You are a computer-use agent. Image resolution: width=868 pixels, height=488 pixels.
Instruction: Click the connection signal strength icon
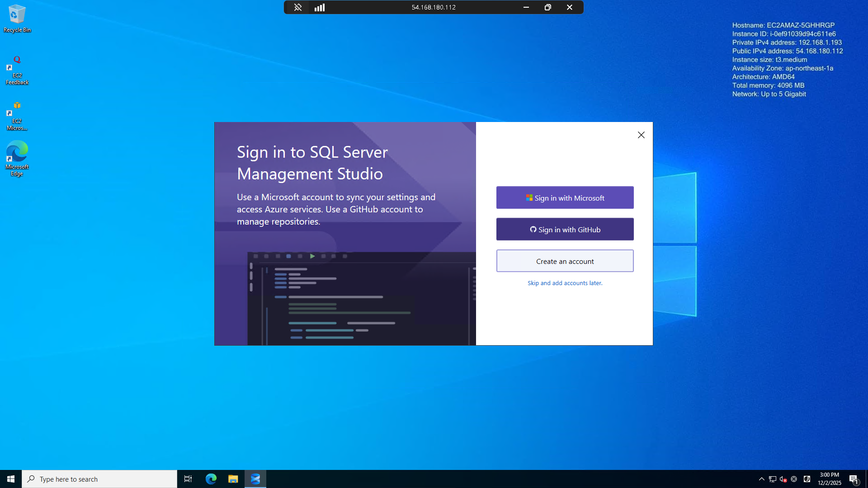320,7
